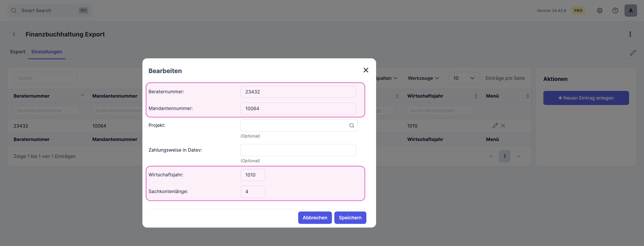
Task: Open settings gear icon in header
Action: (x=599, y=11)
